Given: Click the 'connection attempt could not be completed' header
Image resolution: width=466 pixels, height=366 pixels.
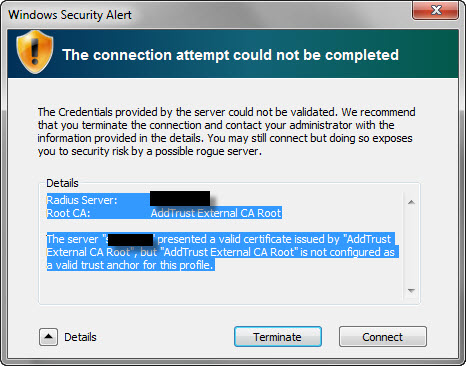Looking at the screenshot, I should pos(230,55).
